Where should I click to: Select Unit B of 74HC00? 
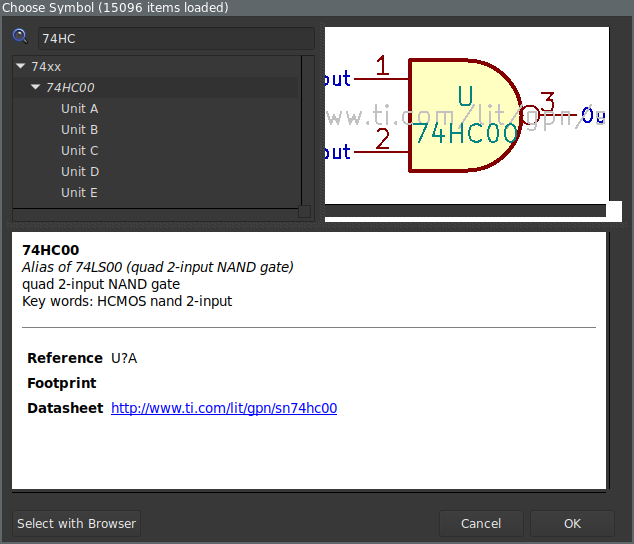80,129
